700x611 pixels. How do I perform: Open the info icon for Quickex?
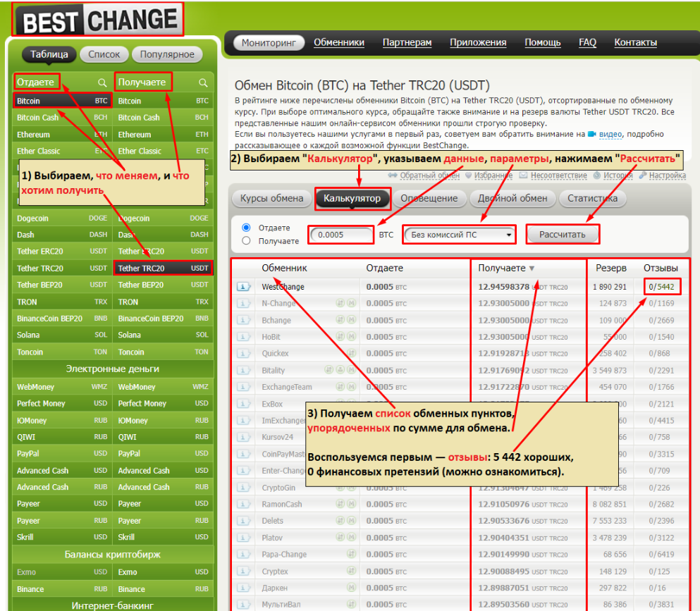(x=243, y=354)
